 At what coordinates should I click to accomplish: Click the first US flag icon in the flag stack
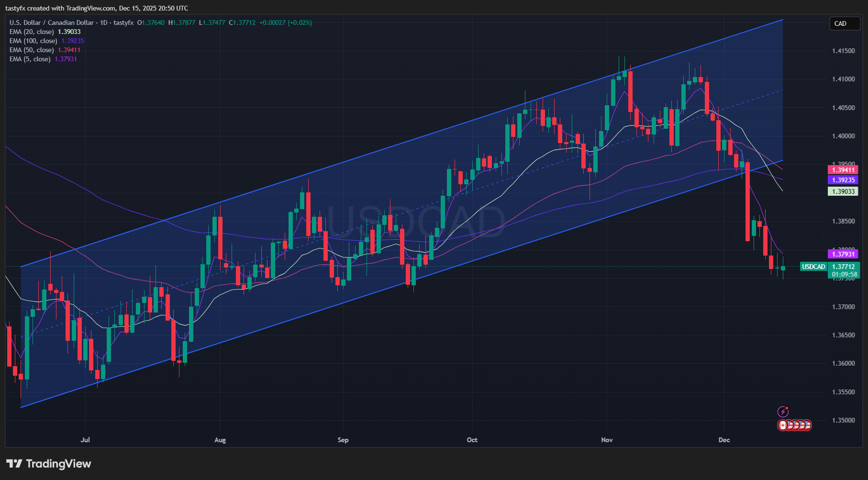[791, 426]
